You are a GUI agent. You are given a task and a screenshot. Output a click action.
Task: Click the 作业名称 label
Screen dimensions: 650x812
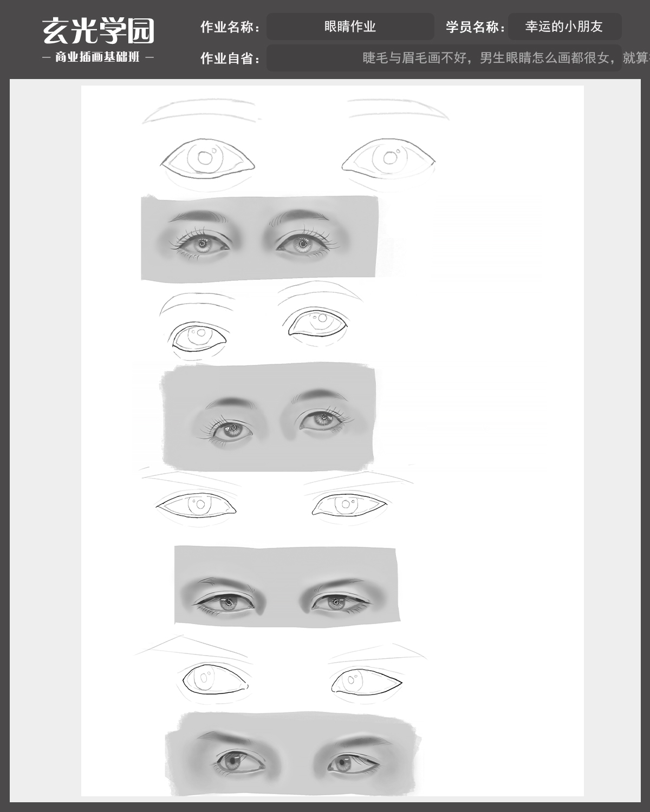[x=230, y=27]
